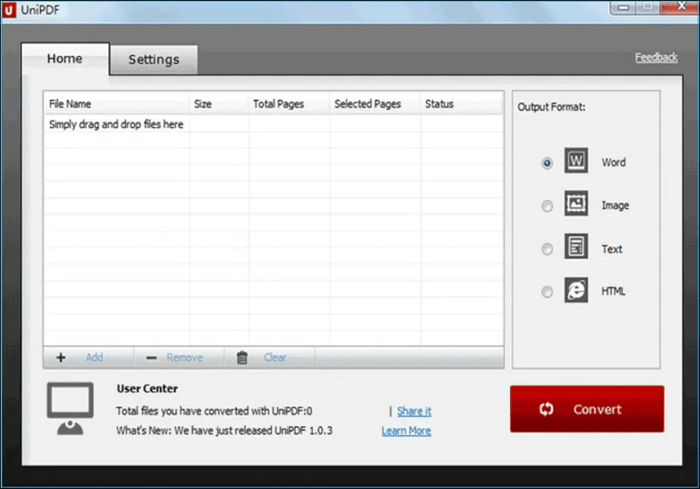Switch to the Home tab
The image size is (700, 489).
point(65,59)
